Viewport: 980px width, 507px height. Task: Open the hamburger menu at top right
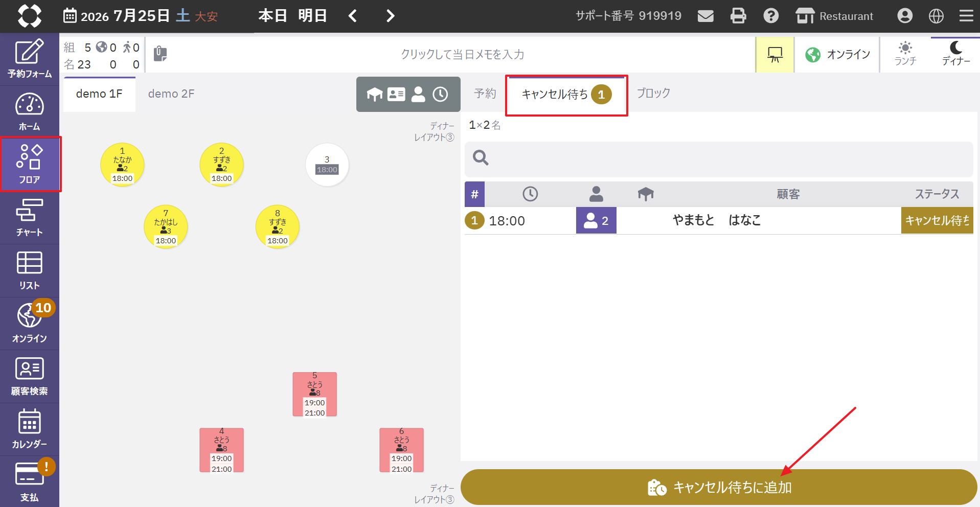click(966, 16)
